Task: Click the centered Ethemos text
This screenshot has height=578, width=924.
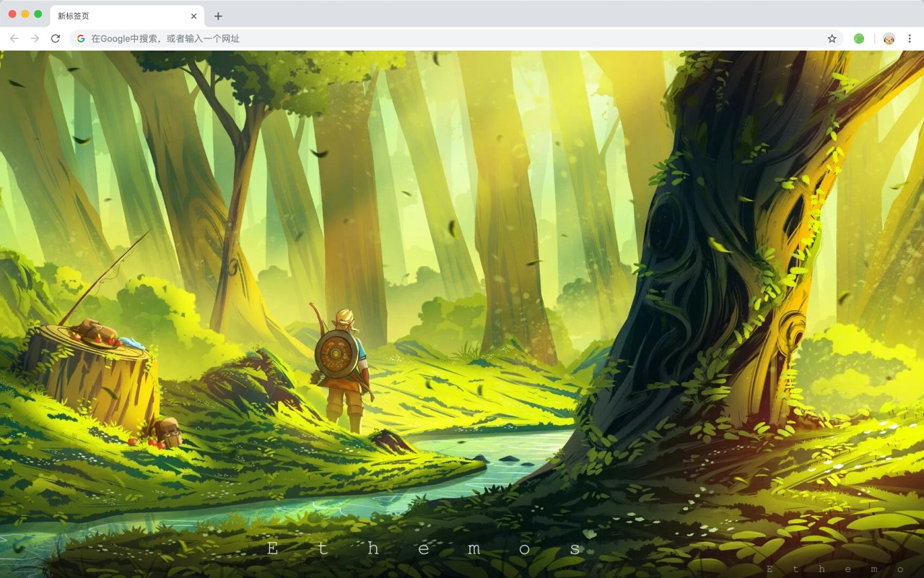Action: click(x=424, y=549)
